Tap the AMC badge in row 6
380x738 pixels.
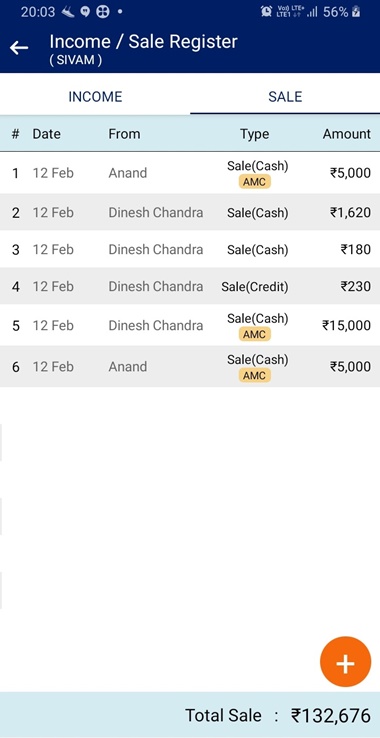[255, 375]
